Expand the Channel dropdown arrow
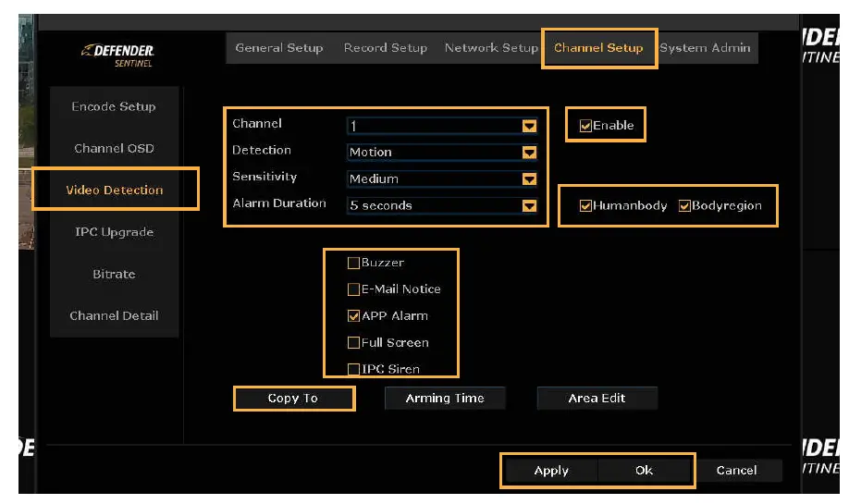 529,126
